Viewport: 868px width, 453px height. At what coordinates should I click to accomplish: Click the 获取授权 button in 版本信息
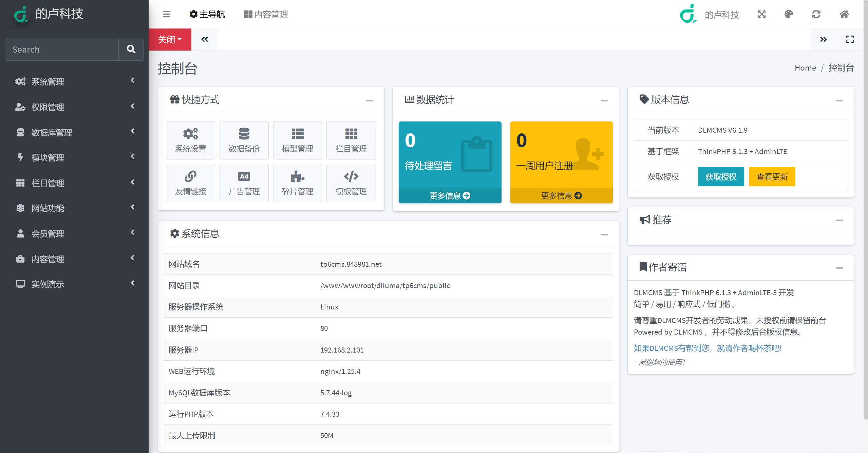(720, 177)
